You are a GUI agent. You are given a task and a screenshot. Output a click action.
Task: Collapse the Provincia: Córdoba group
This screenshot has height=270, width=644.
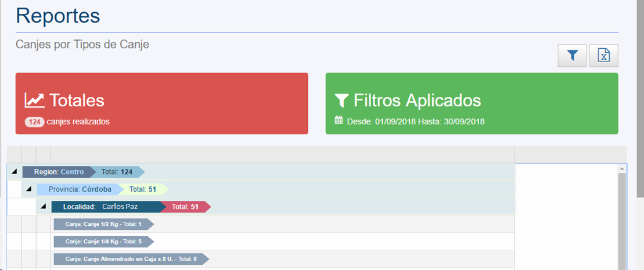(28, 189)
